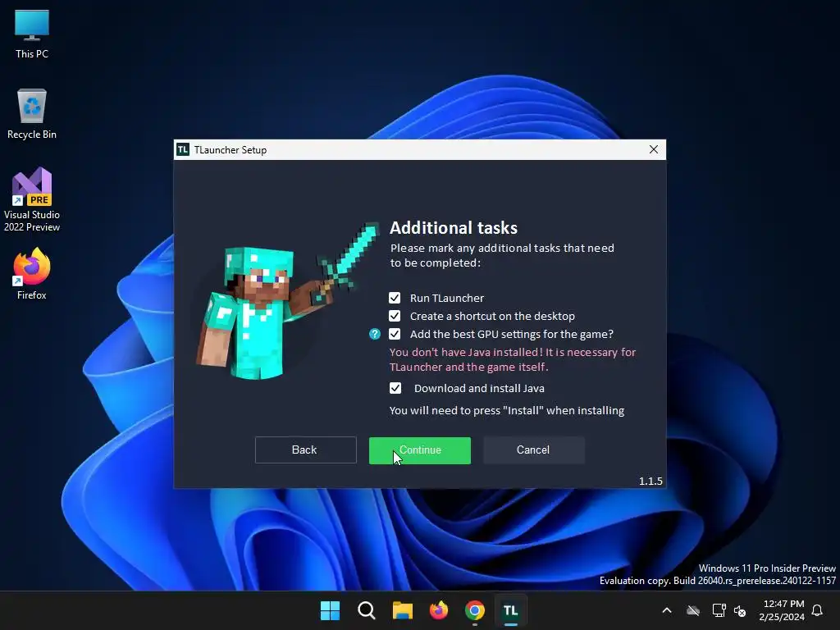Click the TLauncher taskbar icon
The height and width of the screenshot is (630, 840).
[510, 610]
